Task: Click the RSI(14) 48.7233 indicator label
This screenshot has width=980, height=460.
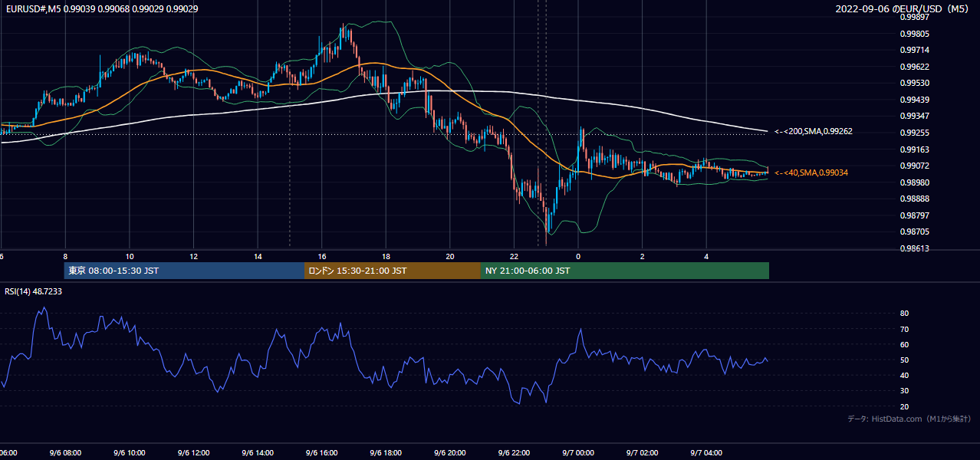Action: coord(34,291)
